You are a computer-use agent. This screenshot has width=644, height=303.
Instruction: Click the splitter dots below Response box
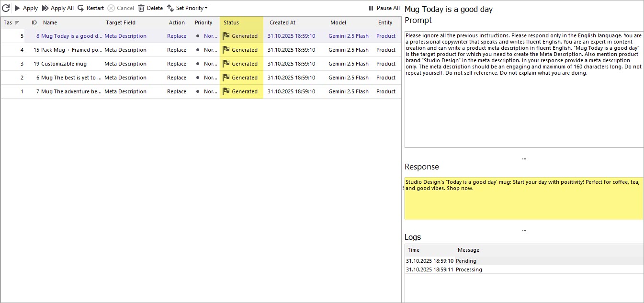coord(524,230)
